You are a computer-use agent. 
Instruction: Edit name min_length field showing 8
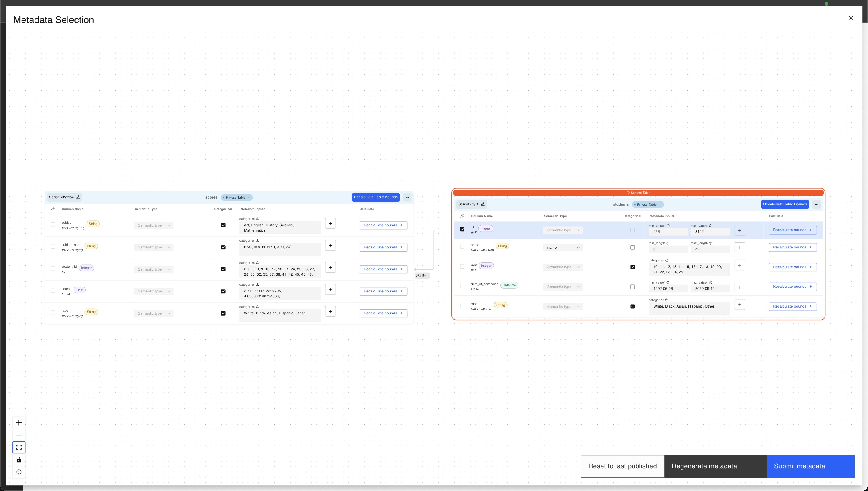pos(668,249)
